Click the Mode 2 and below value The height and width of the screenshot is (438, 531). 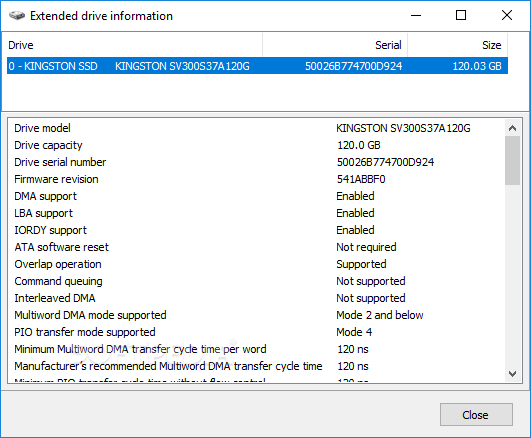point(380,315)
